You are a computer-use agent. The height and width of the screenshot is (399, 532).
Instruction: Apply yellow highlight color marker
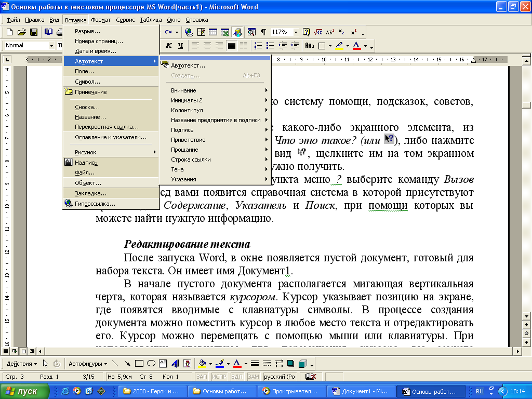point(339,46)
